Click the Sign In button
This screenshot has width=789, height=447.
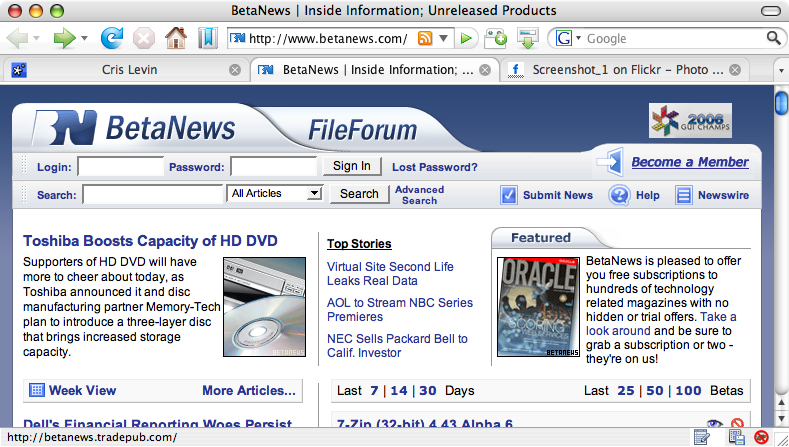point(352,166)
